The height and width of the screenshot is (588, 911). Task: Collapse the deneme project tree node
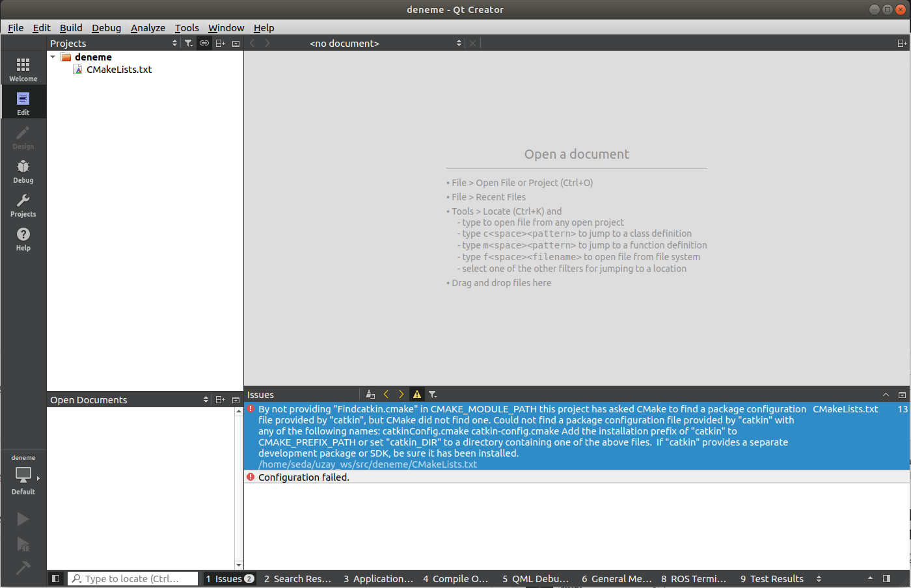53,57
